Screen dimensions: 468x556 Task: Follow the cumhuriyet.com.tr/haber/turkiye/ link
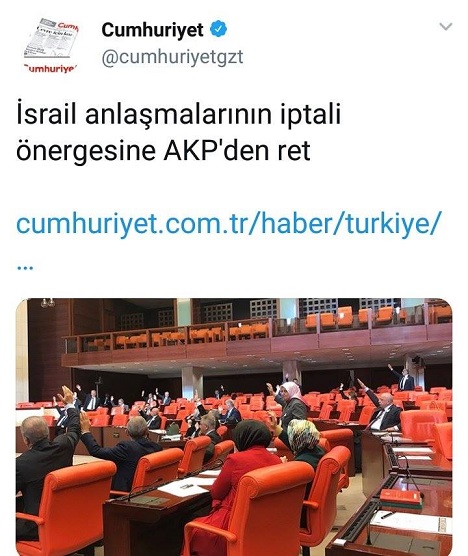tap(229, 223)
